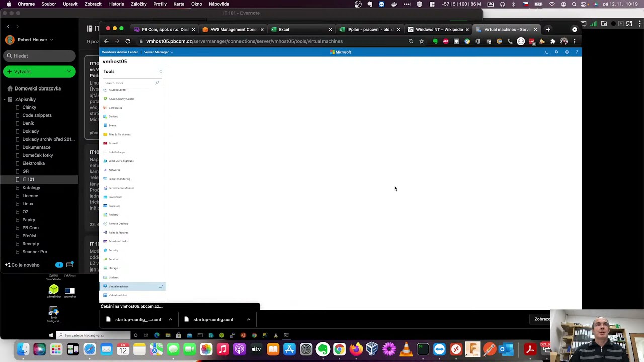The height and width of the screenshot is (362, 644).
Task: Reload the page in Chrome
Action: coord(128,41)
